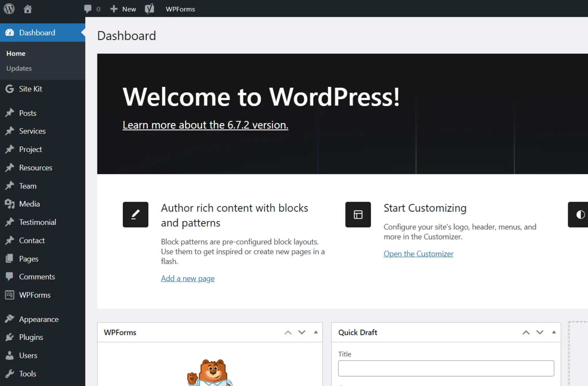Screen dimensions: 588x386
Task: Click the plus icon next to New
Action: (114, 9)
